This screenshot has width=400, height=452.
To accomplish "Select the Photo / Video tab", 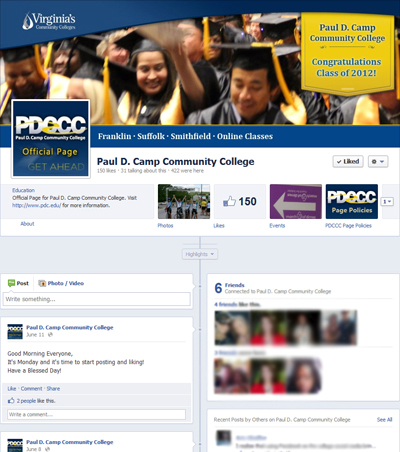I will (61, 283).
